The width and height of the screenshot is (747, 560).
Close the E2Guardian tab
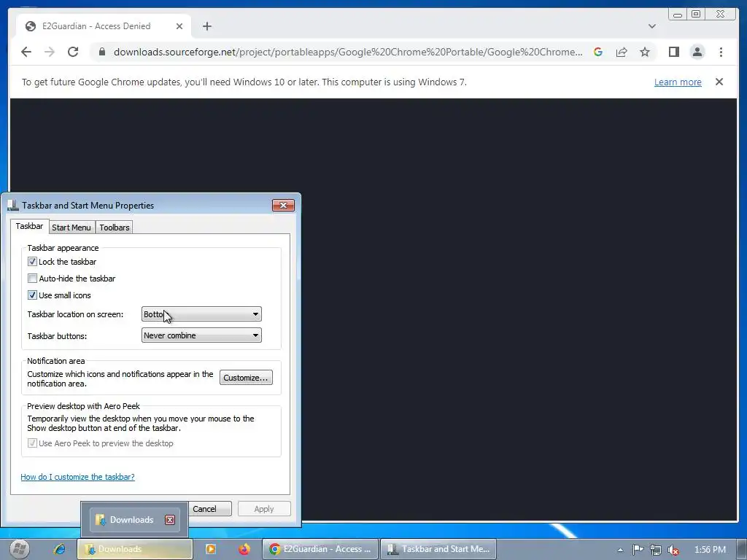179,26
